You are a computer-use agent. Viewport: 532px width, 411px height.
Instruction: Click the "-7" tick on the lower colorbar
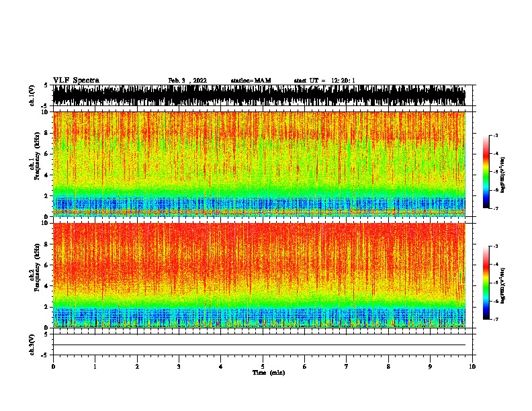[495, 319]
